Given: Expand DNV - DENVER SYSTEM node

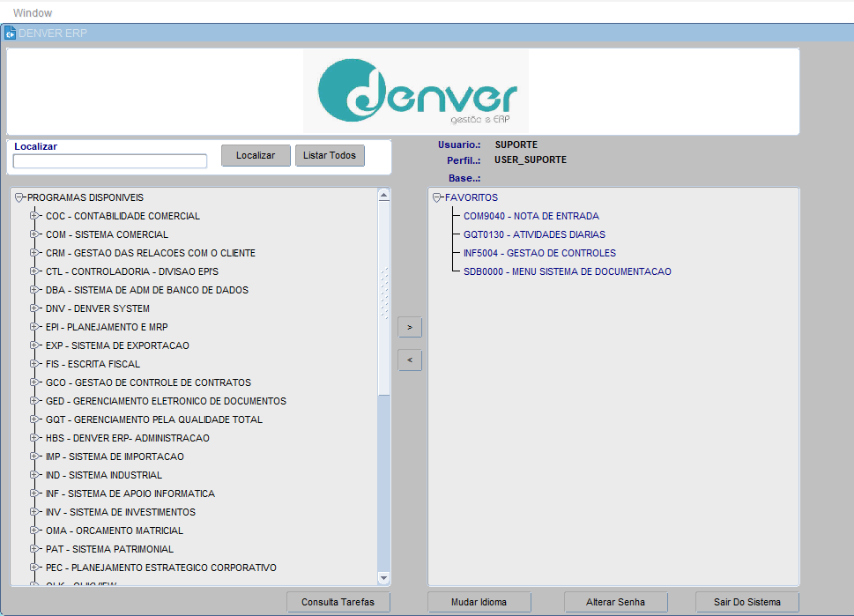Looking at the screenshot, I should tap(34, 308).
